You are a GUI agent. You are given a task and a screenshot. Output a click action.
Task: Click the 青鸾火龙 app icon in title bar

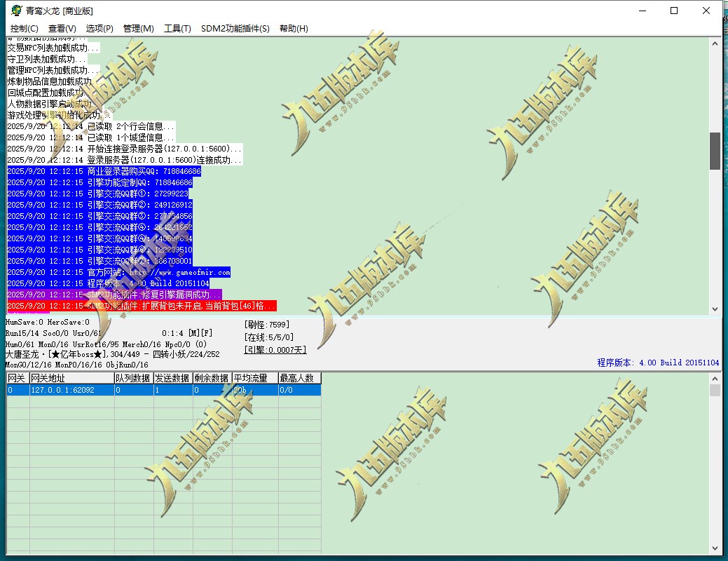pos(15,11)
